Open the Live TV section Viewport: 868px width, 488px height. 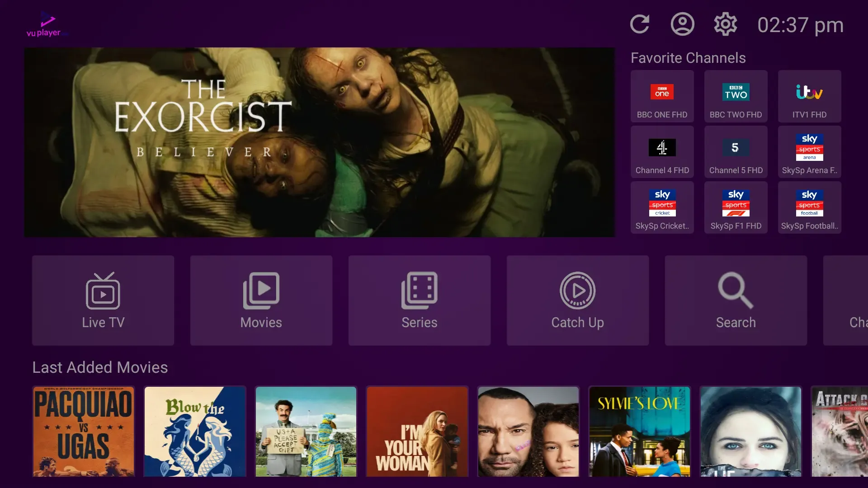pos(103,300)
